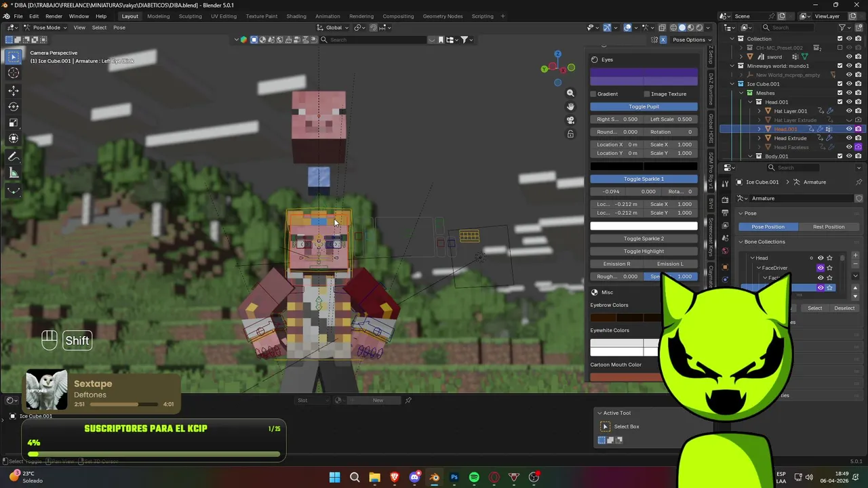868x488 pixels.
Task: Click the Toggle Sparkle 1 button
Action: [x=644, y=179]
